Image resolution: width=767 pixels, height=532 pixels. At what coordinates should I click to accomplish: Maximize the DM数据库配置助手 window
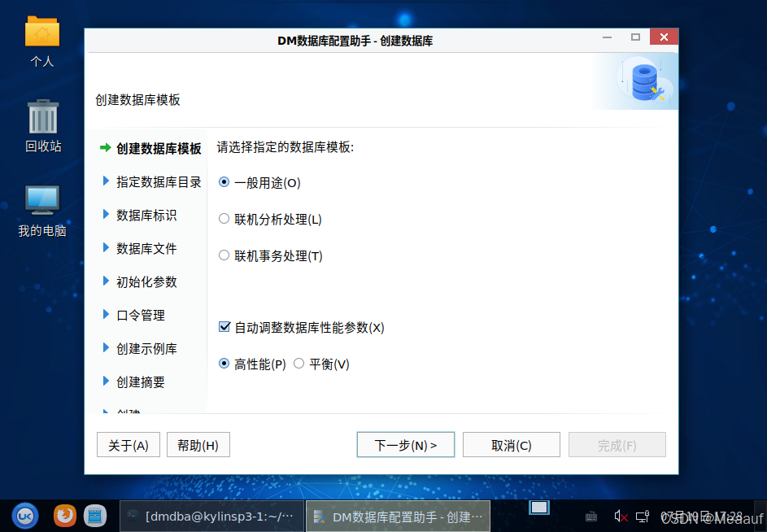pos(635,37)
